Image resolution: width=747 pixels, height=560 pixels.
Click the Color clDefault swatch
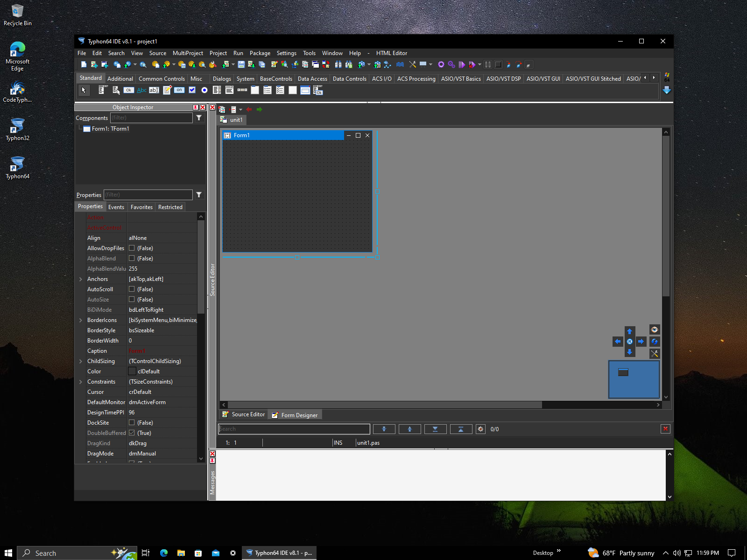pos(132,371)
